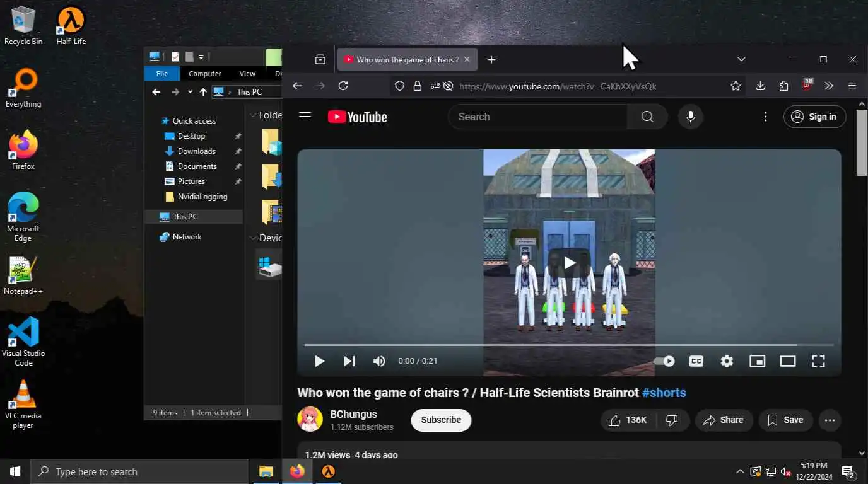This screenshot has height=484, width=868.
Task: Switch to Computer ribbon tab in Explorer
Action: click(205, 74)
